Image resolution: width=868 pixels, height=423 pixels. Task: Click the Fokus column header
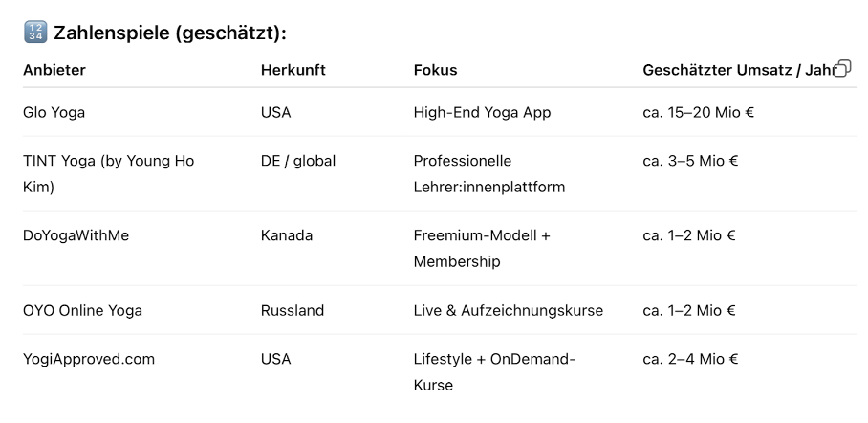tap(435, 70)
